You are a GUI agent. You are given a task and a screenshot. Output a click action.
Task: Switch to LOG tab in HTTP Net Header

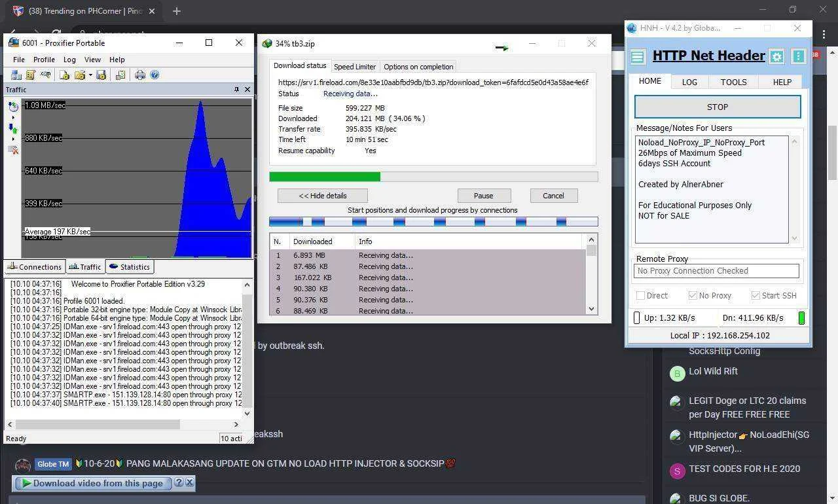point(689,82)
